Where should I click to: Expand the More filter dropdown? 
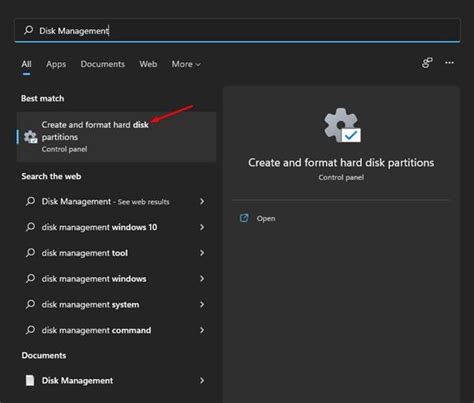tap(186, 64)
